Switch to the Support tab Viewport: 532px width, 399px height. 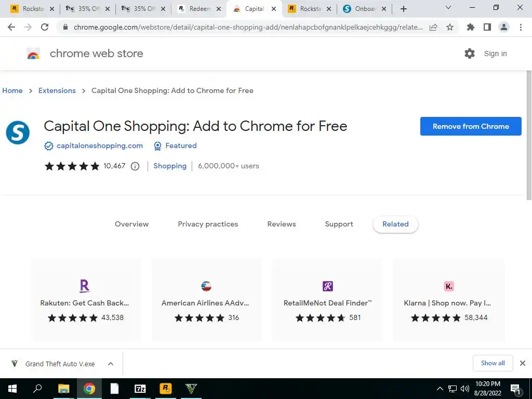tap(339, 224)
